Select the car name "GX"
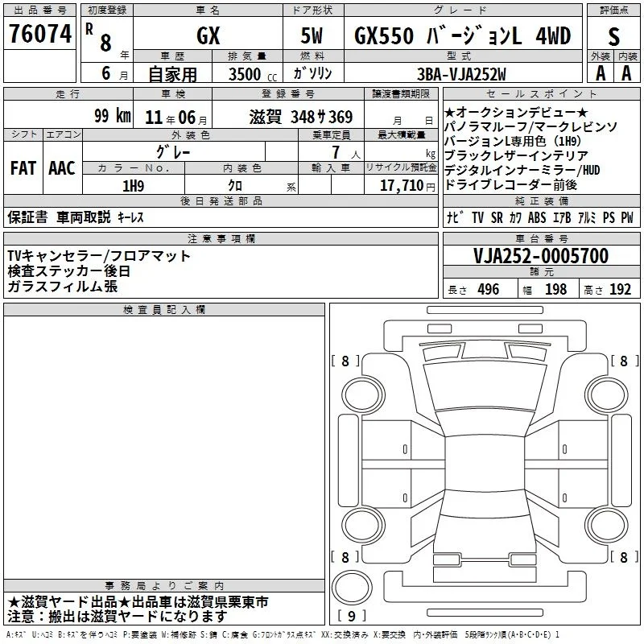Screen dimensions: 644x644 click(208, 35)
